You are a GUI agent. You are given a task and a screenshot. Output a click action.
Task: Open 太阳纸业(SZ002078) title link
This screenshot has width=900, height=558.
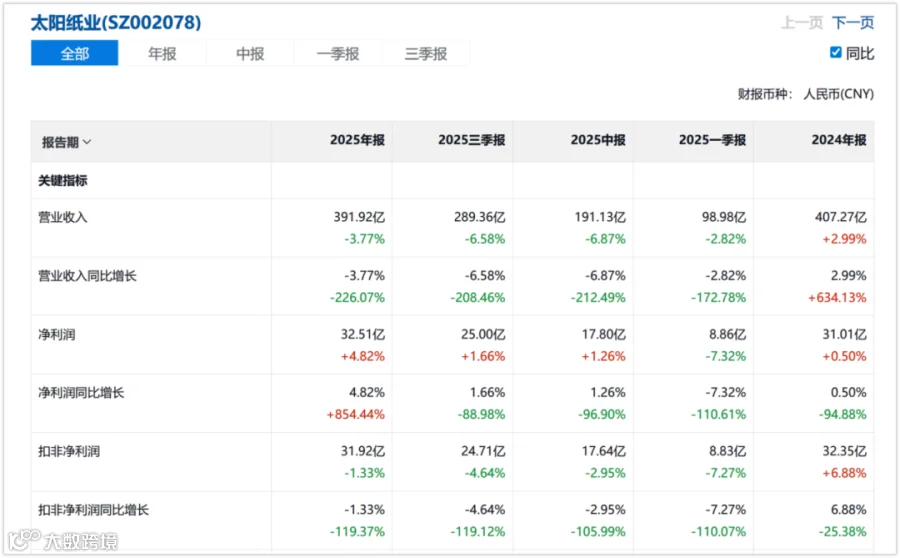116,22
